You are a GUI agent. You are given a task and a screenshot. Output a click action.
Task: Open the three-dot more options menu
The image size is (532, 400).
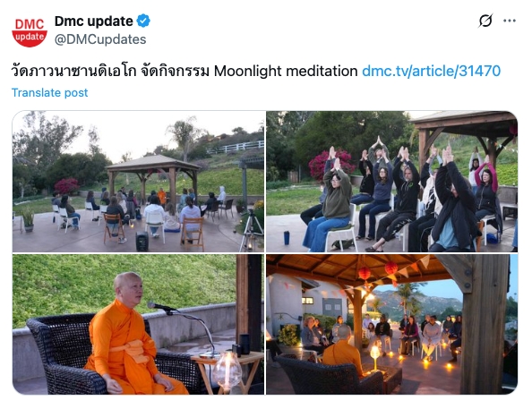510,21
